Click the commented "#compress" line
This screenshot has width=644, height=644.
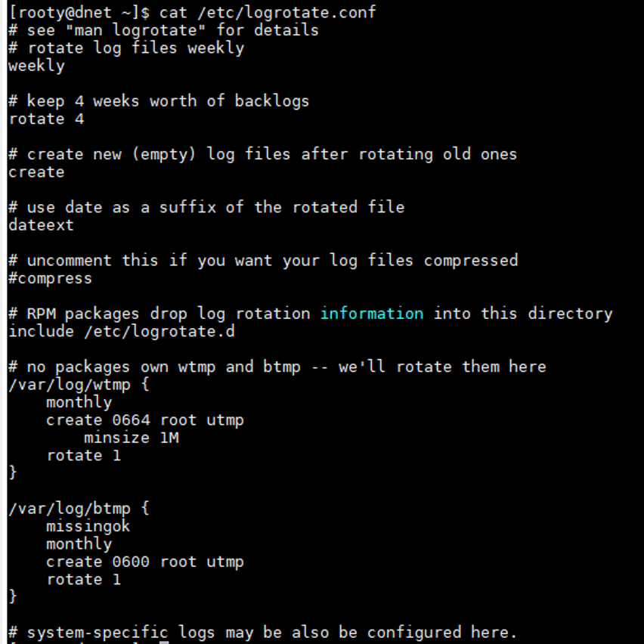50,278
